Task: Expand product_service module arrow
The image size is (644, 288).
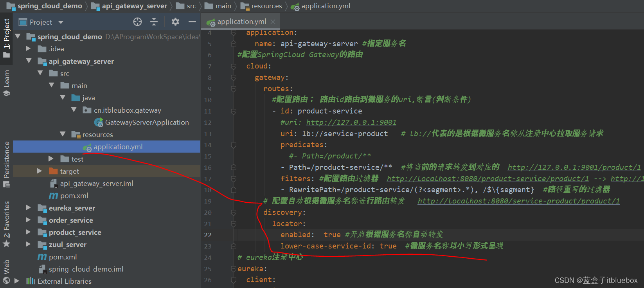Action: tap(28, 232)
